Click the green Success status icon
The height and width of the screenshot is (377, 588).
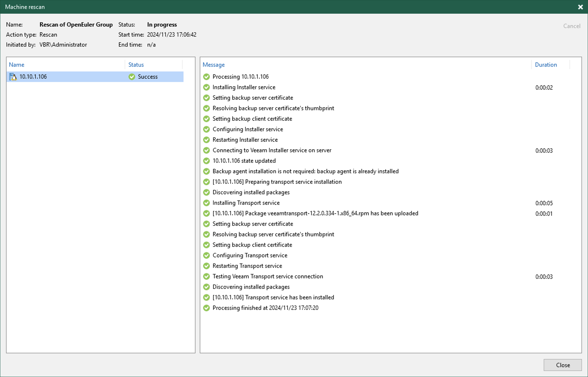(x=132, y=77)
